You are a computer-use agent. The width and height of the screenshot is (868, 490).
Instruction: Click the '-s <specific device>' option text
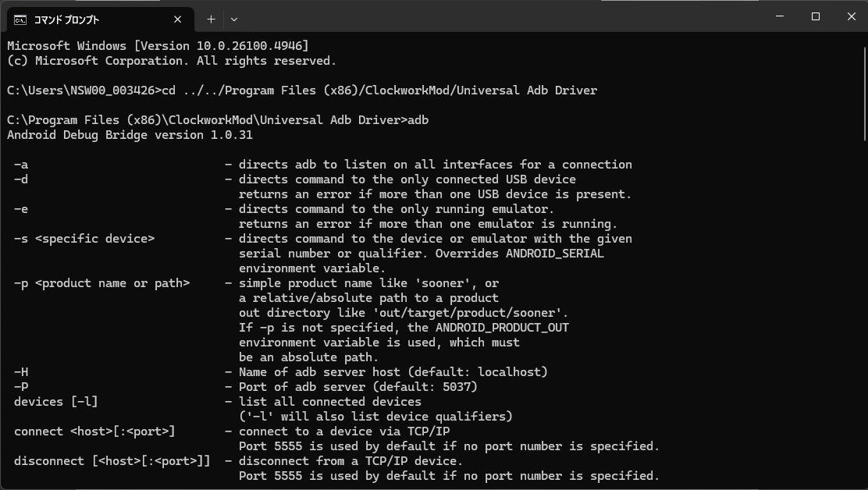[84, 239]
